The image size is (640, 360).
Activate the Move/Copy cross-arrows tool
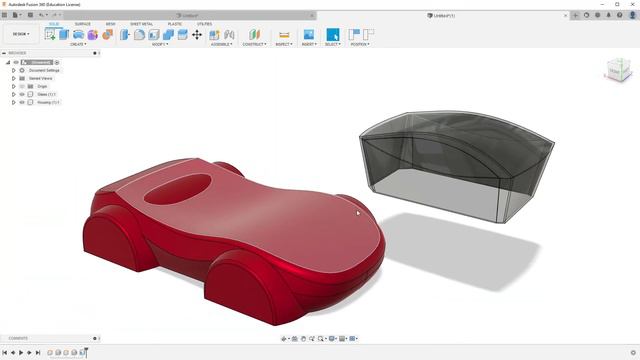tap(197, 35)
